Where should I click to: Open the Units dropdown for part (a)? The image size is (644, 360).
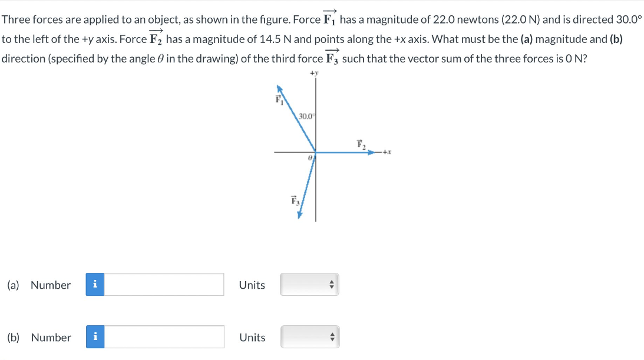pos(309,285)
